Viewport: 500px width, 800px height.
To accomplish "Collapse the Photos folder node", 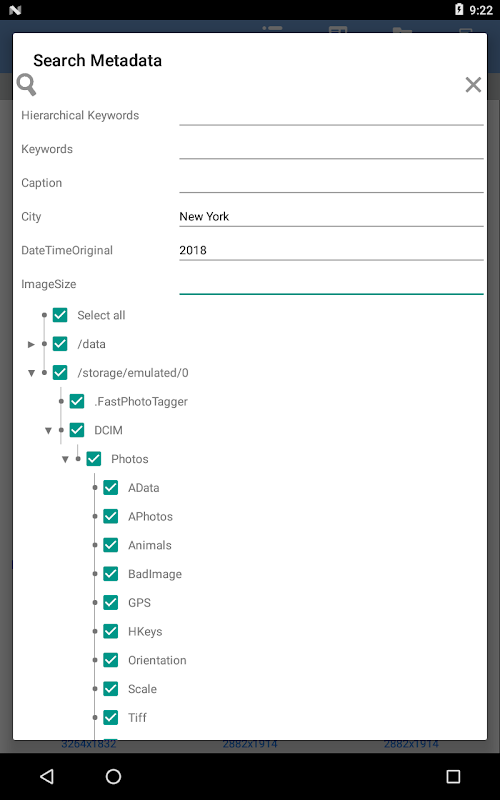I will click(65, 459).
